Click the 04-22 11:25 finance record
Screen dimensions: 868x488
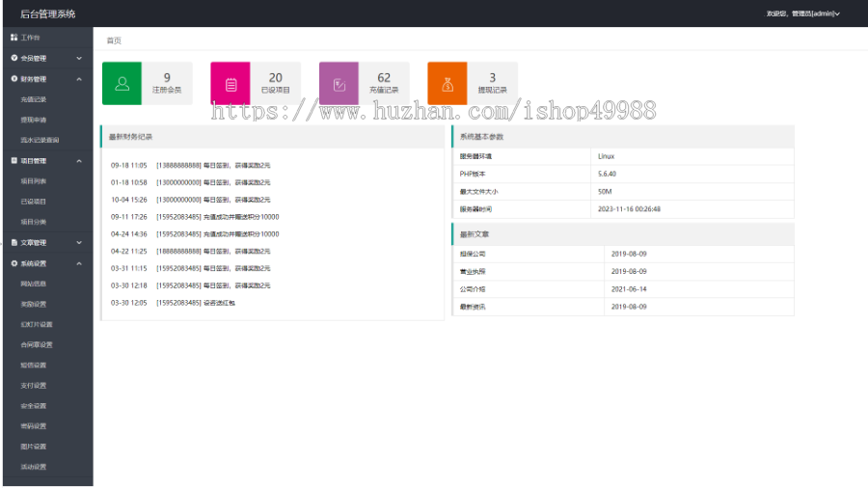[x=190, y=251]
